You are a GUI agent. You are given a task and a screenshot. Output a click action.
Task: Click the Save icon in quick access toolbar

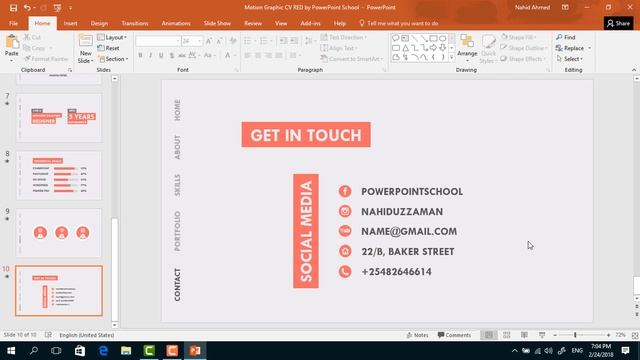tap(13, 8)
